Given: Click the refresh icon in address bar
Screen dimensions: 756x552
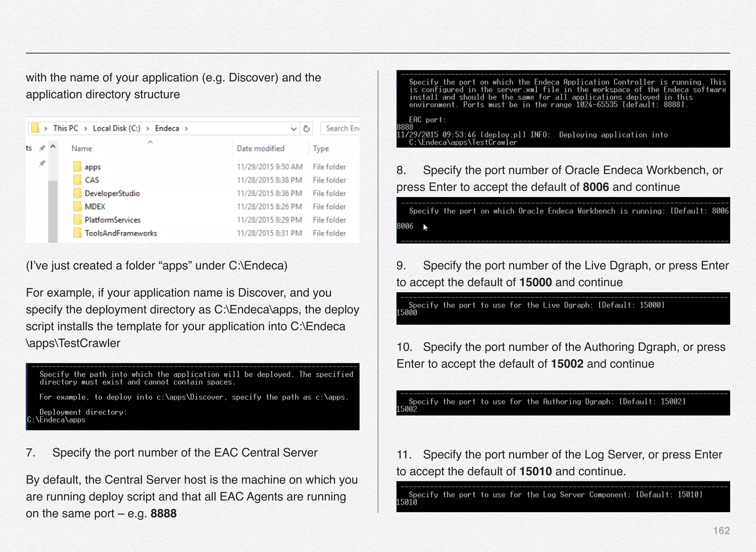Looking at the screenshot, I should point(306,128).
